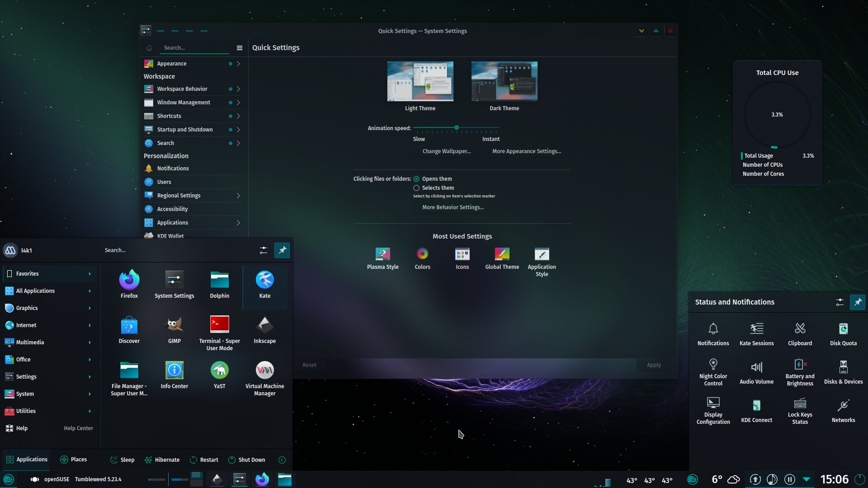Switch to Places tab in launcher

point(73,460)
